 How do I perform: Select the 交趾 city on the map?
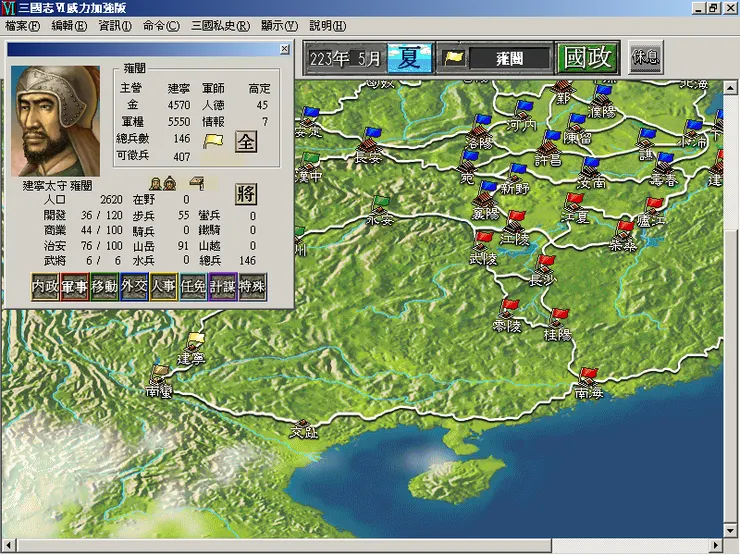(x=303, y=429)
